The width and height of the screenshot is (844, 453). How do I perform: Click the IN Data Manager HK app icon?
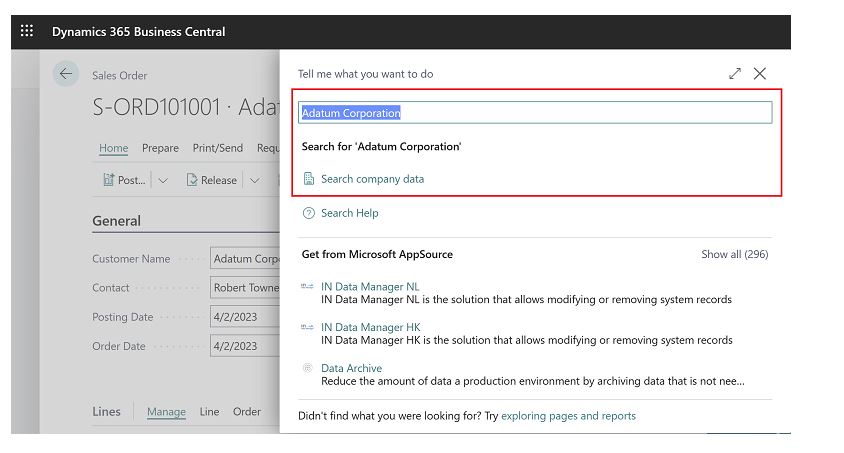tap(308, 328)
